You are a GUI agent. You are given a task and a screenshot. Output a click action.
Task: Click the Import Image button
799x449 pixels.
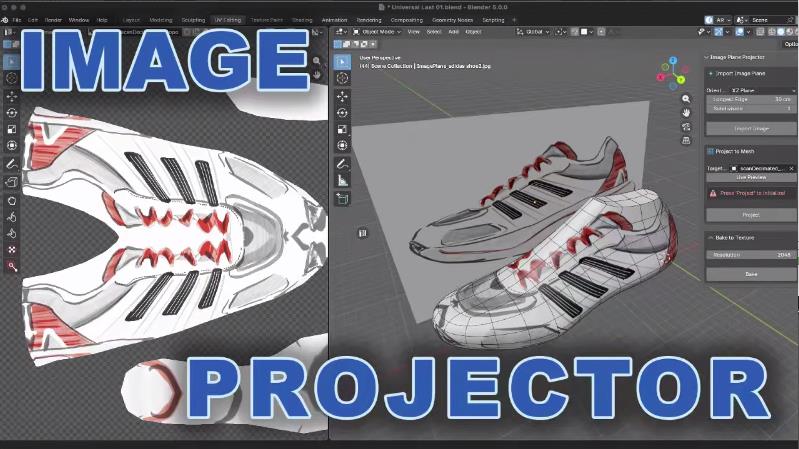(751, 129)
